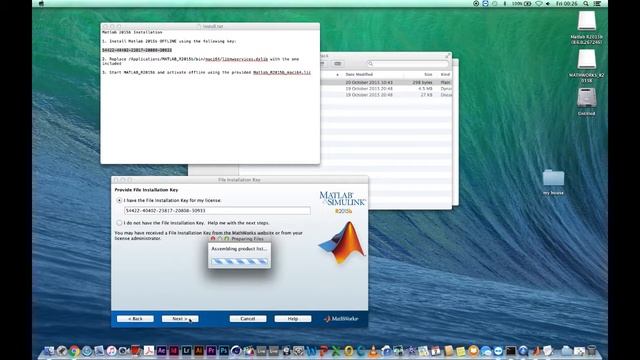Open Adobe InDesign (Id) in dock
640x360 pixels.
click(x=174, y=351)
